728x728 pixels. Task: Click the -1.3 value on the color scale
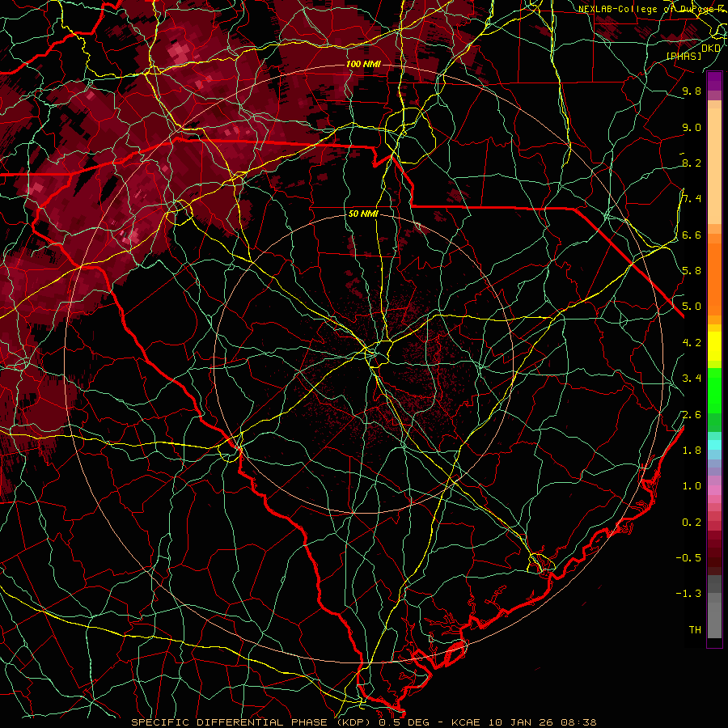pos(688,594)
